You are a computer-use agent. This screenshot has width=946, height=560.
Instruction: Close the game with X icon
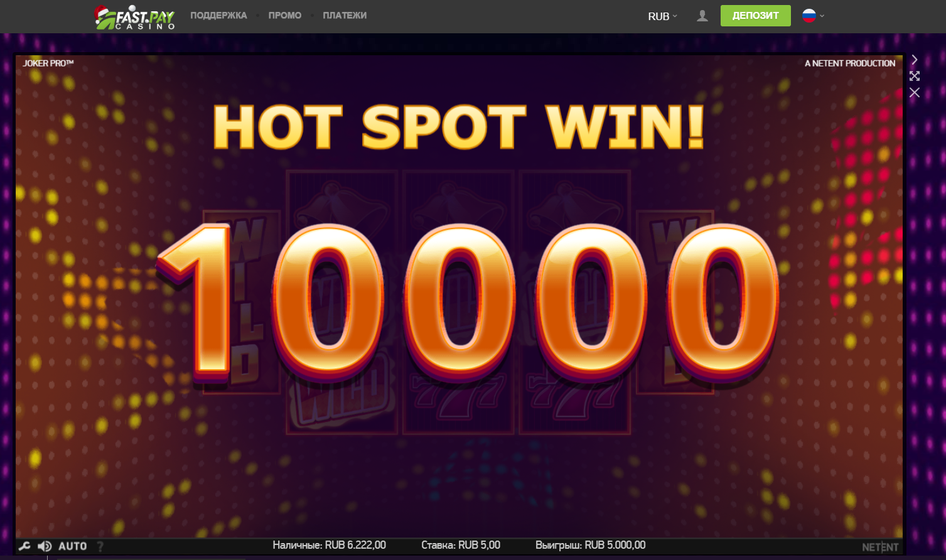915,93
